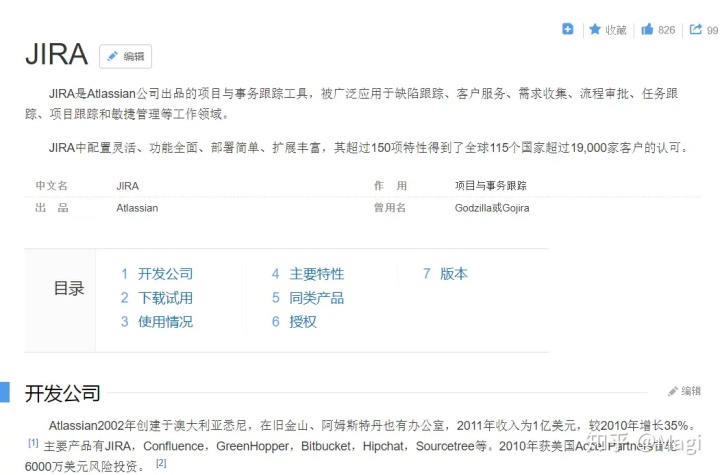The height and width of the screenshot is (475, 720).
Task: Click the 编辑 edit button beside the JIRA title
Action: click(125, 57)
